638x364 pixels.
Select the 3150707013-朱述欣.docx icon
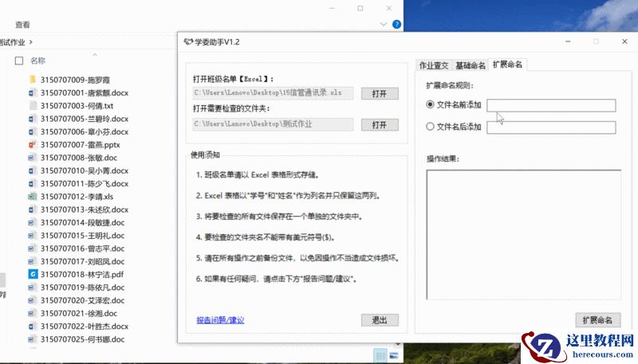coord(33,209)
